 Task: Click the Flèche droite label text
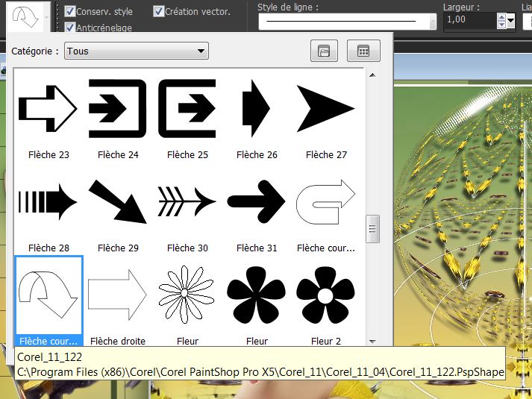tap(118, 341)
